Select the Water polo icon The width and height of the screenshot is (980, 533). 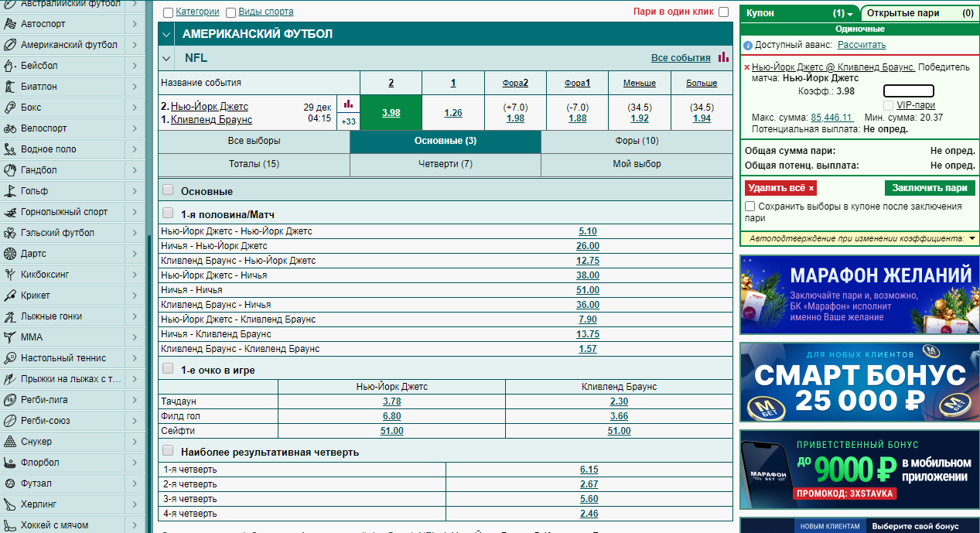click(x=10, y=149)
